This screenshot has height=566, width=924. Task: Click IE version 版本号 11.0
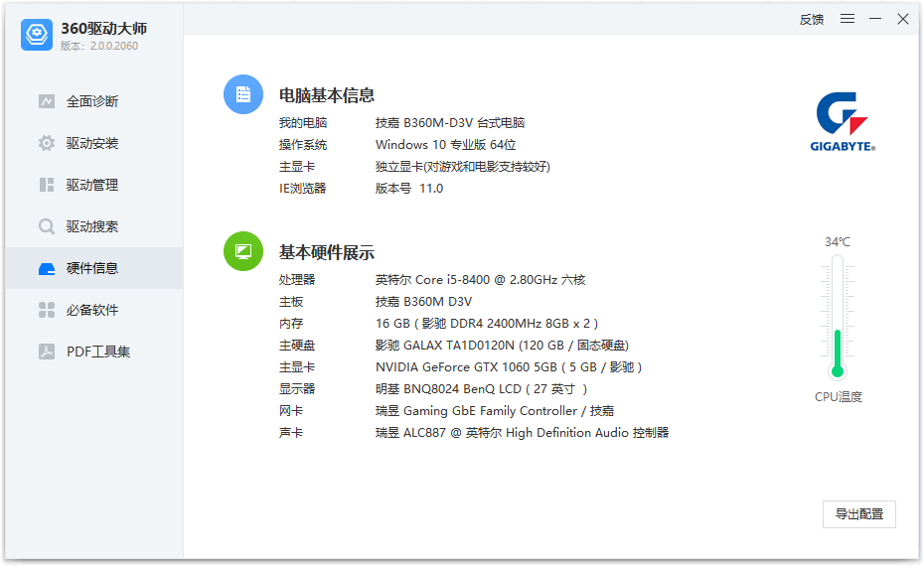[409, 189]
